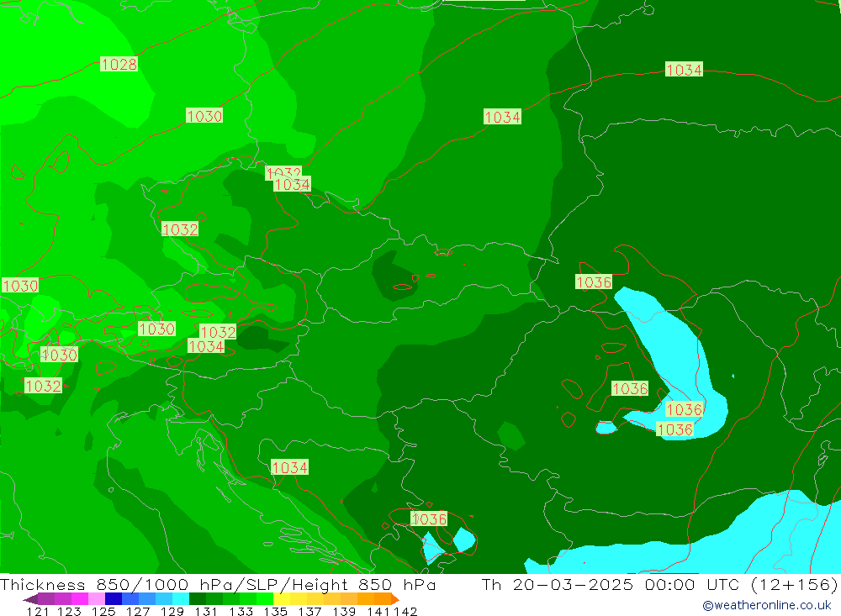Click the legend value 127
Viewport: 841px width, 616px height.
point(138,611)
